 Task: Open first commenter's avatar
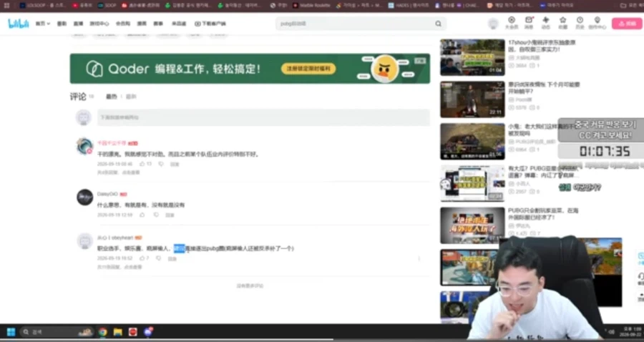84,146
